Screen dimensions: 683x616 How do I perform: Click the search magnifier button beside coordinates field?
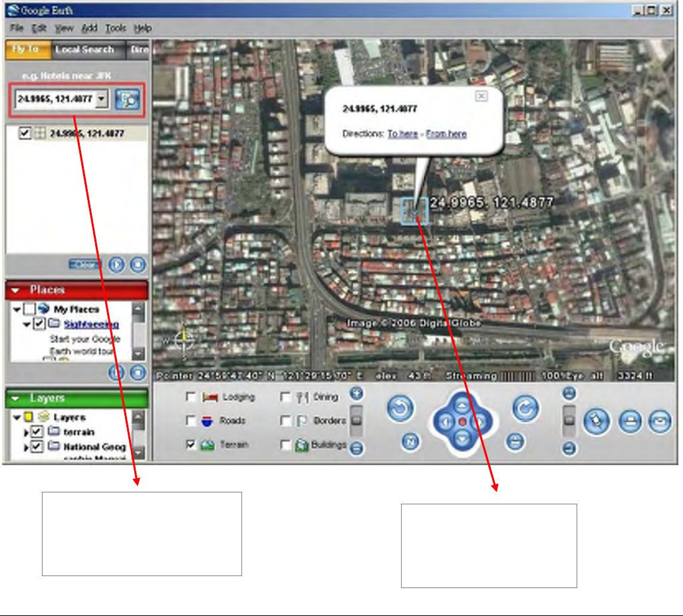[x=127, y=99]
